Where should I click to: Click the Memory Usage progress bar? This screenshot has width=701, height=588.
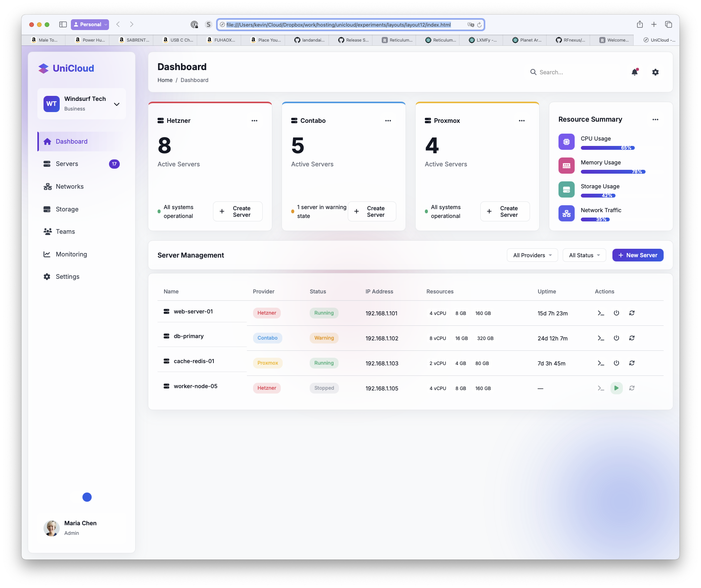point(613,172)
